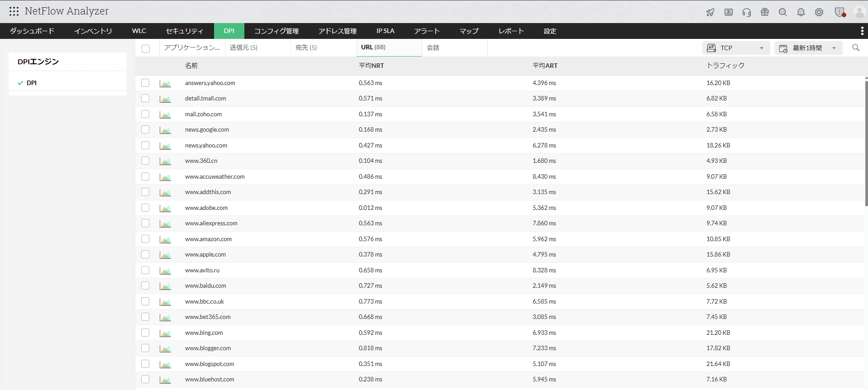
Task: Switch to the アプリケーション tab
Action: click(192, 48)
